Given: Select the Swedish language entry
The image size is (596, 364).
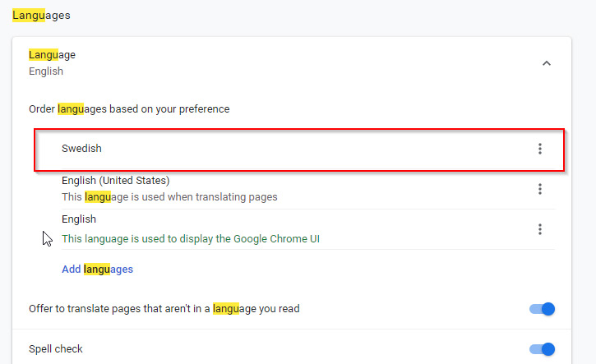Looking at the screenshot, I should click(x=82, y=149).
